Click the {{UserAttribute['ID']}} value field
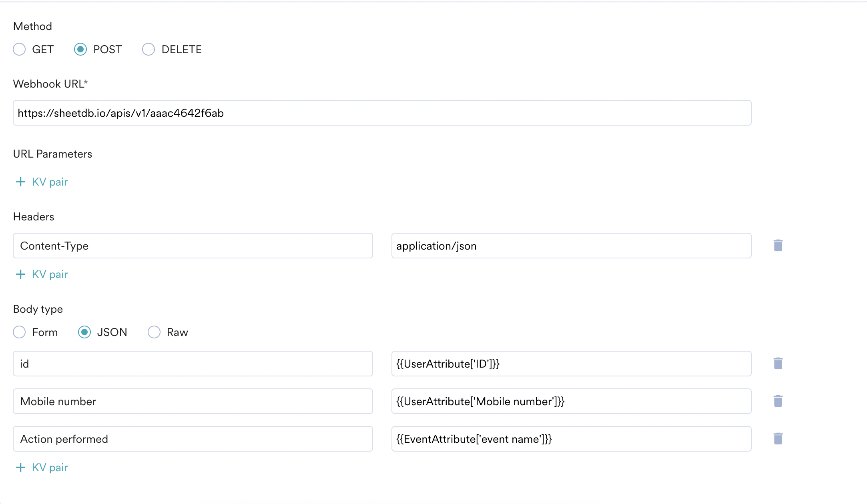The height and width of the screenshot is (504, 867). click(x=571, y=363)
